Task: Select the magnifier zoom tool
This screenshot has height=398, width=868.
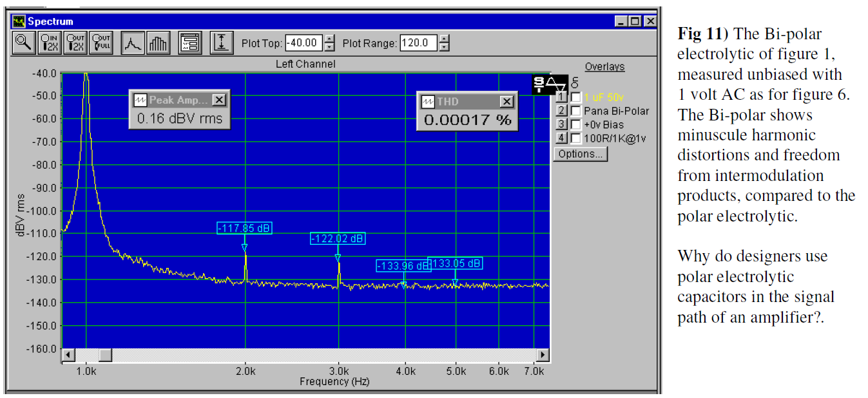Action: [24, 43]
